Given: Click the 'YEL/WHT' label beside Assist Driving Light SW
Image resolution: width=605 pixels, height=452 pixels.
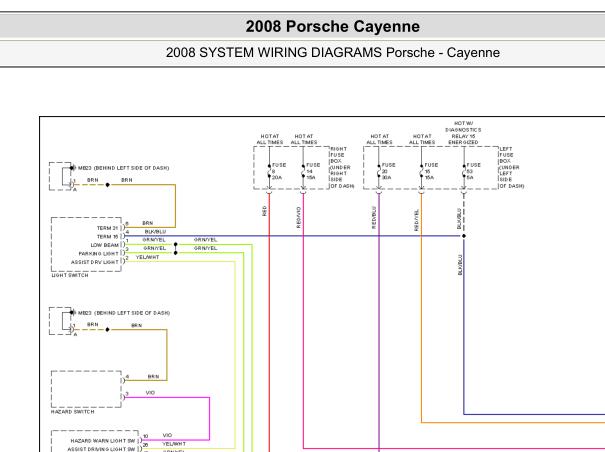Looking at the screenshot, I should tap(174, 444).
